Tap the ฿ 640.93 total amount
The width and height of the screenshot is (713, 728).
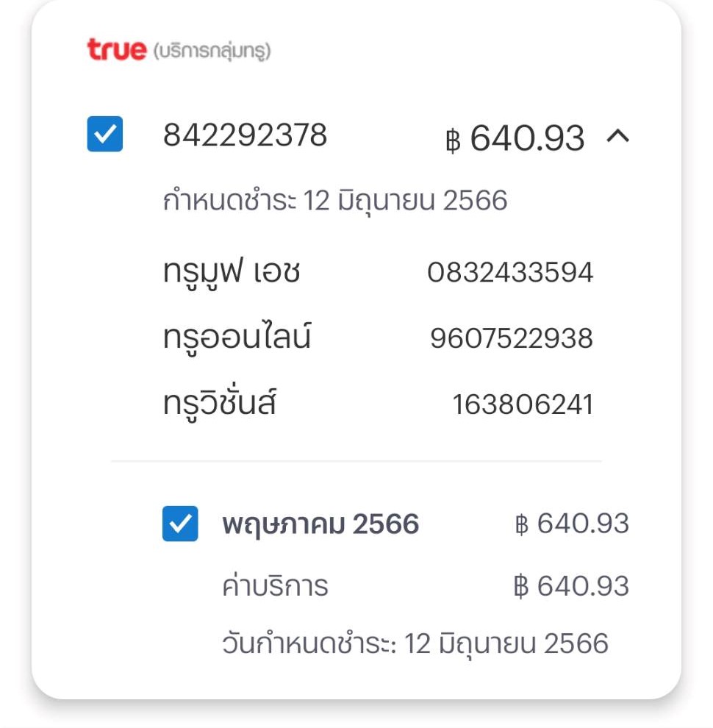pos(515,138)
